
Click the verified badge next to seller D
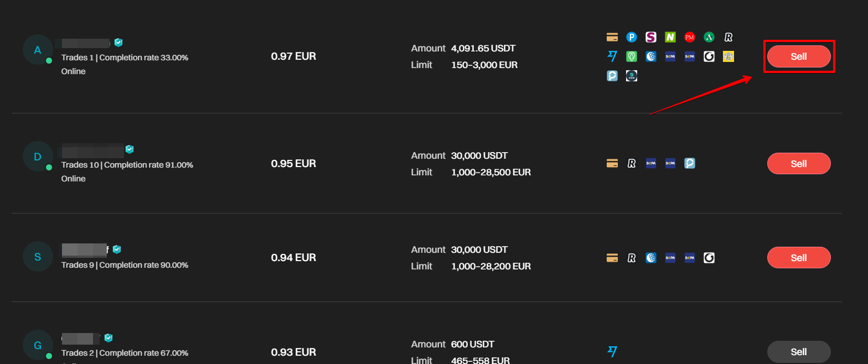click(130, 149)
